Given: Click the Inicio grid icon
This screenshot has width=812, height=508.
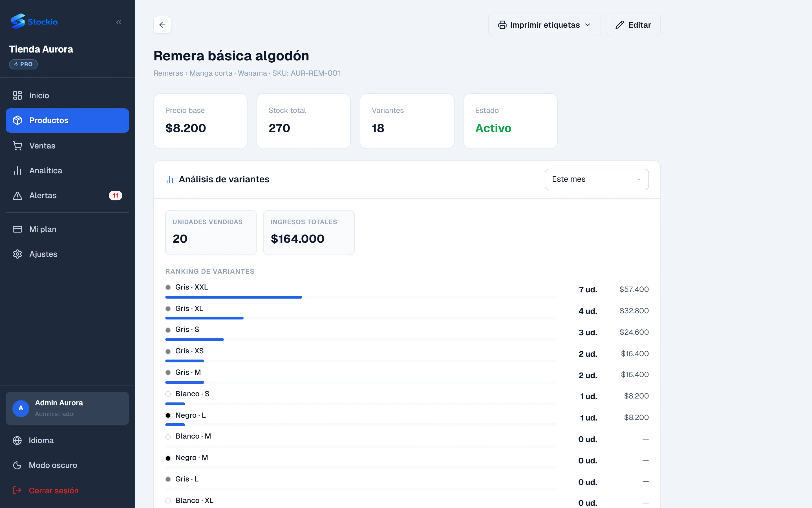Looking at the screenshot, I should pyautogui.click(x=17, y=95).
